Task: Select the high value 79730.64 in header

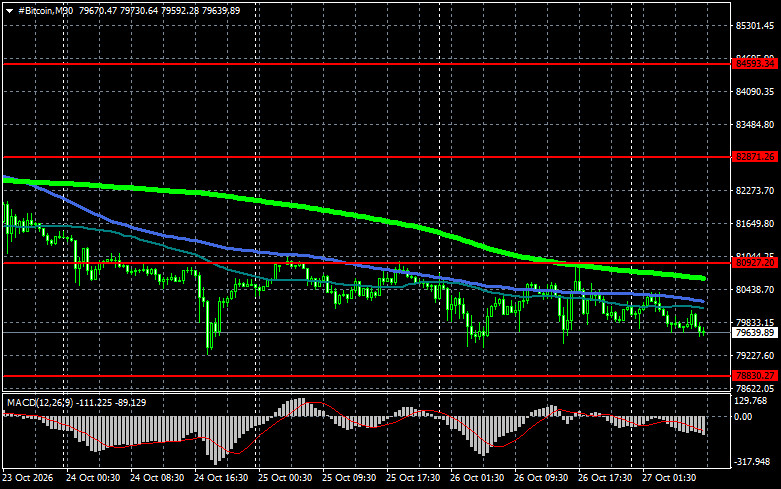Action: coord(138,10)
